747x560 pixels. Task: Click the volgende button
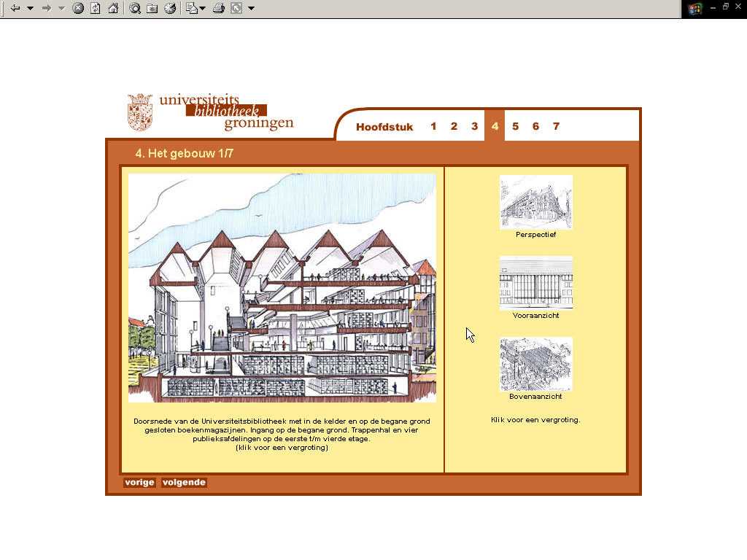click(184, 483)
